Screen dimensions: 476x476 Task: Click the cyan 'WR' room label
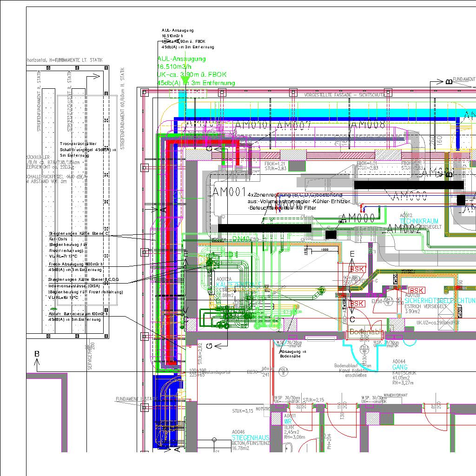click(x=288, y=421)
